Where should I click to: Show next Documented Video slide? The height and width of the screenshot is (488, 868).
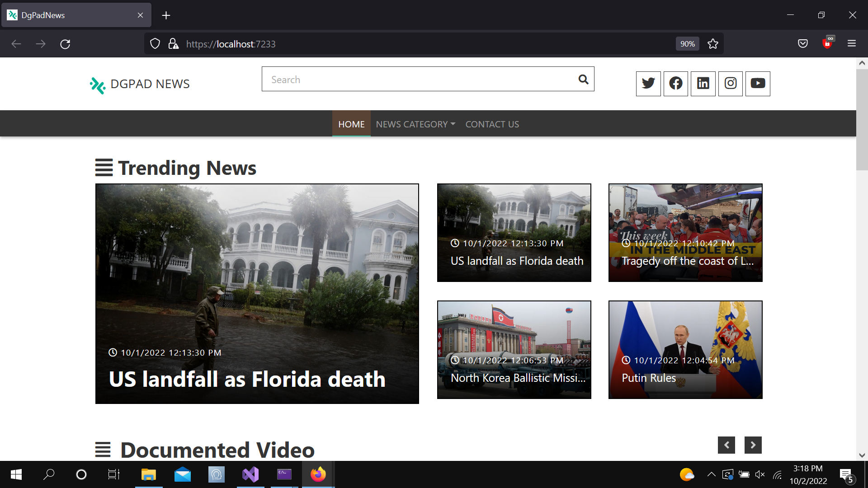(x=753, y=445)
